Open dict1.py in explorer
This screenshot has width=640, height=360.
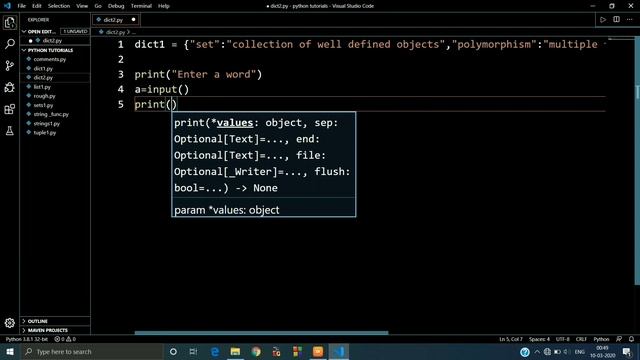click(43, 69)
